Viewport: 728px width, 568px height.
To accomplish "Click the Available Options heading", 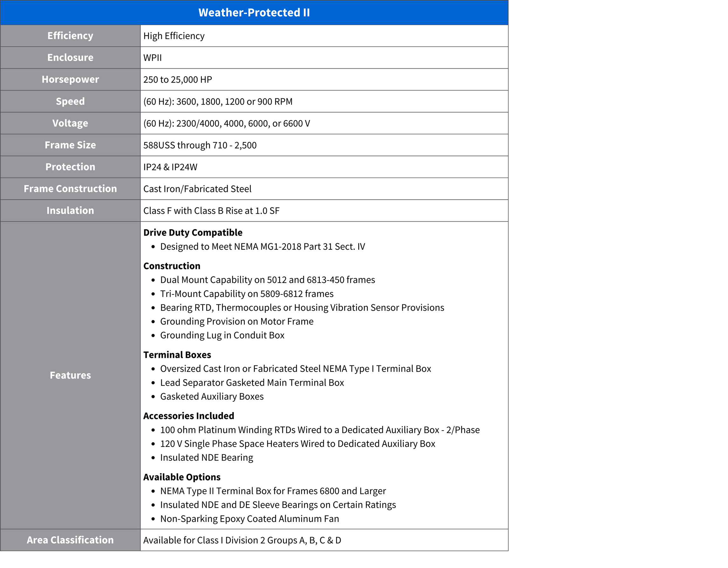I will 182,477.
